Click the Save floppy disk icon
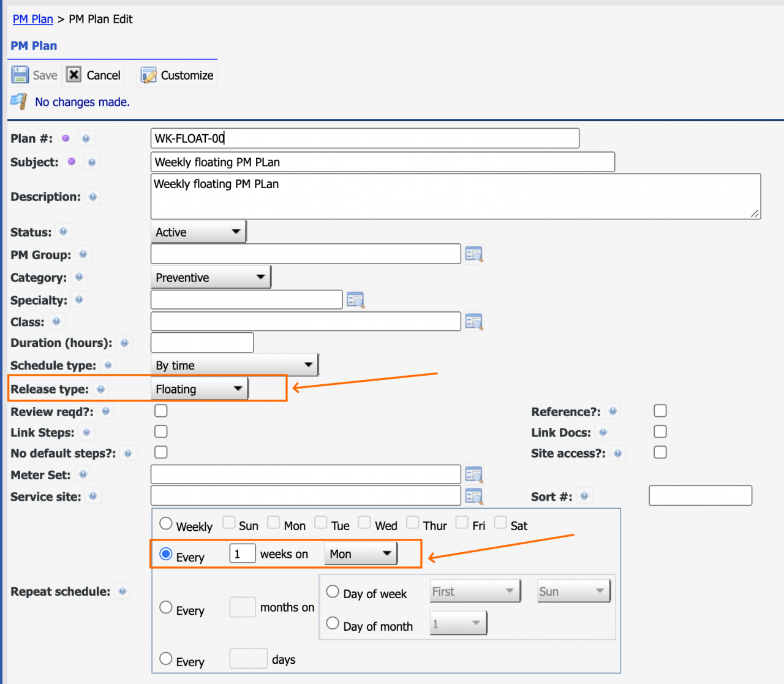Viewport: 784px width, 684px height. coord(20,75)
